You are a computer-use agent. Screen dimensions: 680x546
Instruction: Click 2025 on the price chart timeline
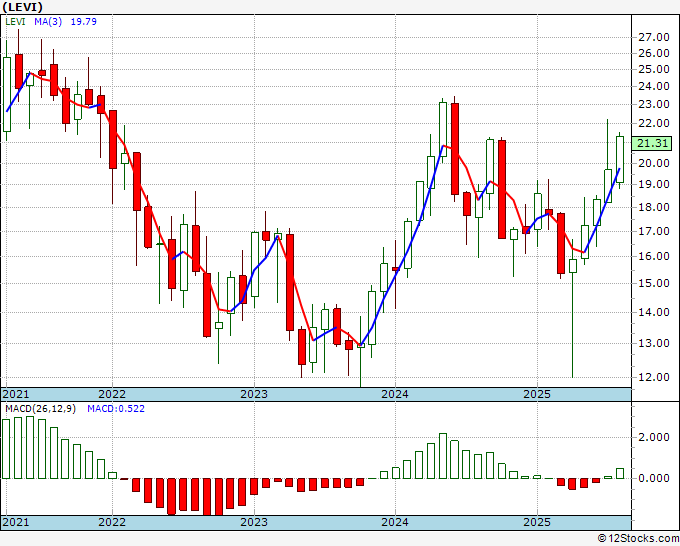pos(537,394)
